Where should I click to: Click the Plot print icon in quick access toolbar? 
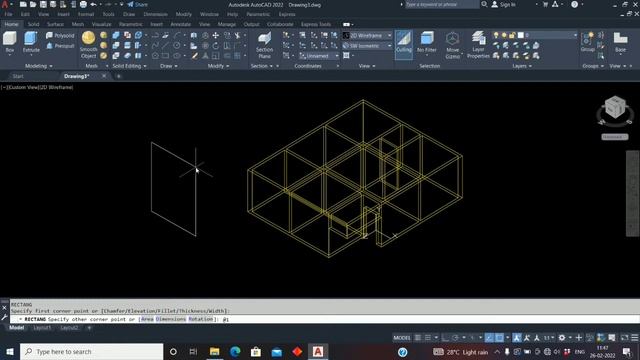click(x=83, y=4)
